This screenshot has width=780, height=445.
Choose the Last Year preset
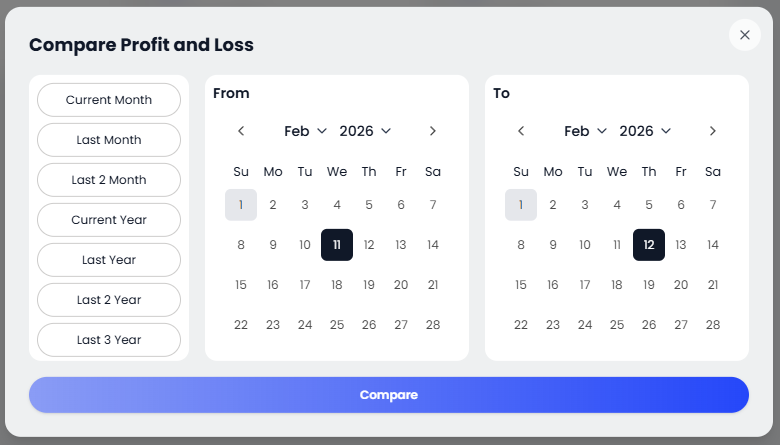tap(109, 260)
